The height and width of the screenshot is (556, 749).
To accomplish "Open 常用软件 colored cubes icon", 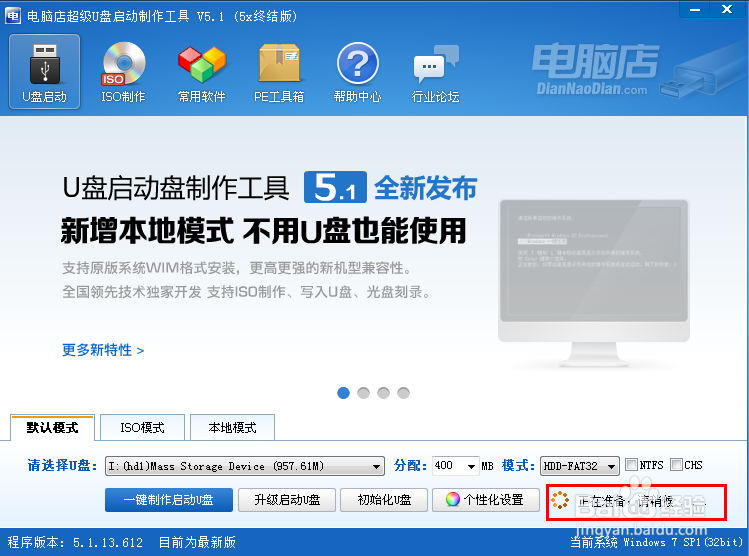I will (x=202, y=72).
